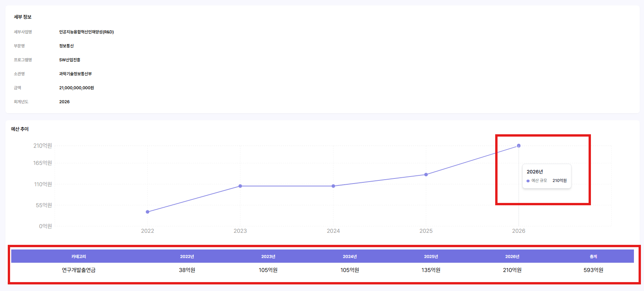The image size is (644, 291).
Task: Click the 카테고리 table column header
Action: click(79, 256)
